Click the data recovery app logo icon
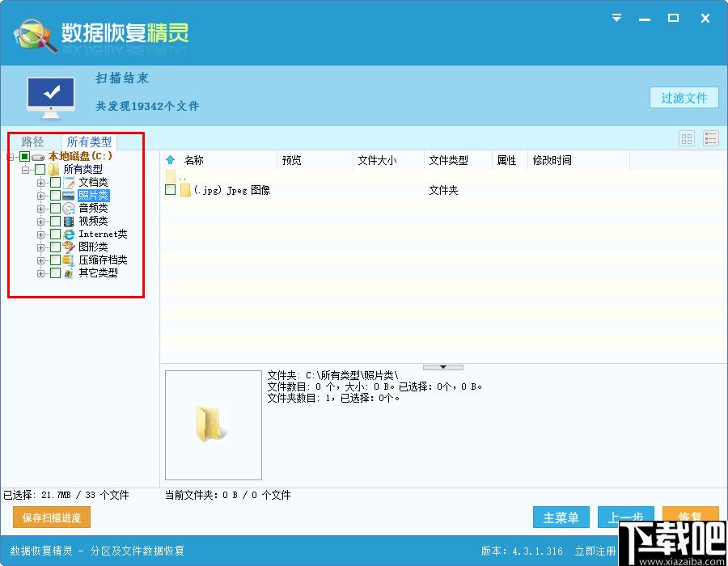The height and width of the screenshot is (566, 728). pyautogui.click(x=36, y=36)
